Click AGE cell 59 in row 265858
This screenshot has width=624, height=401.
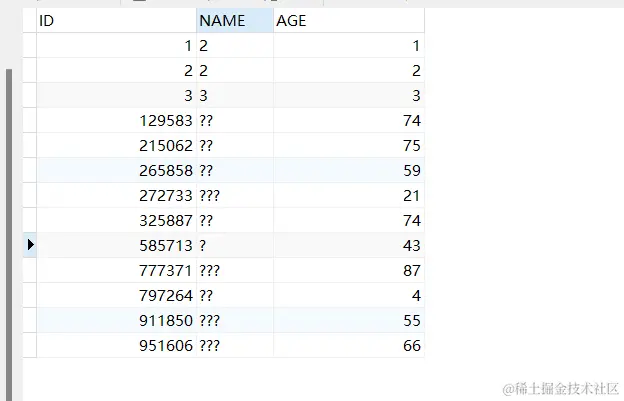[x=349, y=171]
